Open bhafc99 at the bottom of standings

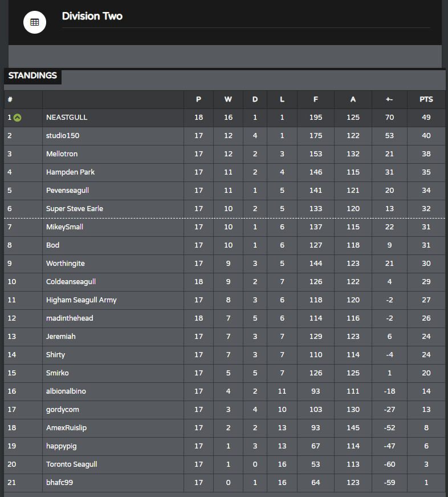coord(59,482)
